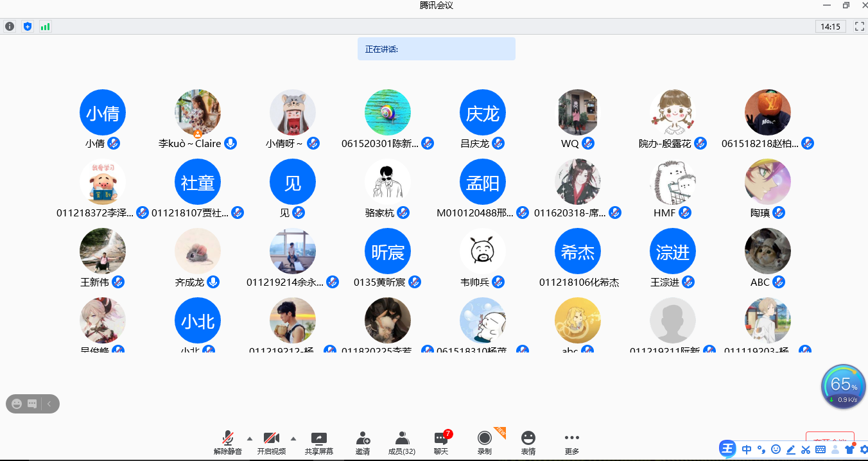Select participant 吕庆龙's avatar
This screenshot has width=868, height=461.
[x=483, y=113]
